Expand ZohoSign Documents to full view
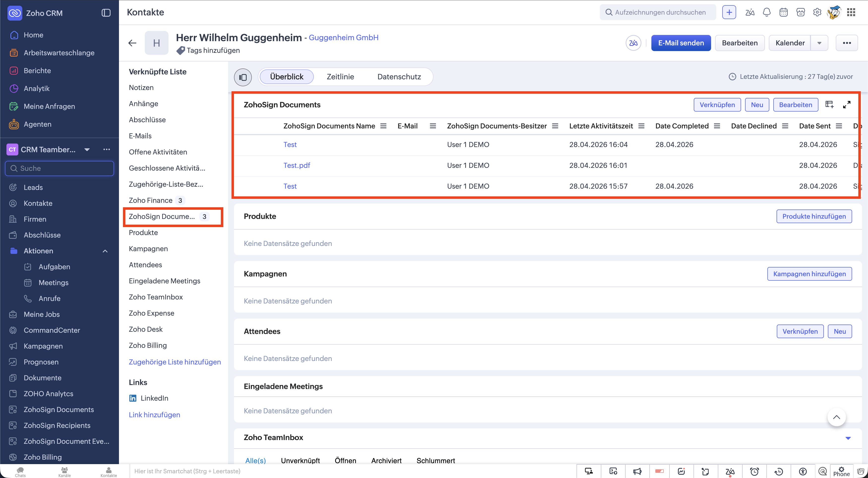 847,105
